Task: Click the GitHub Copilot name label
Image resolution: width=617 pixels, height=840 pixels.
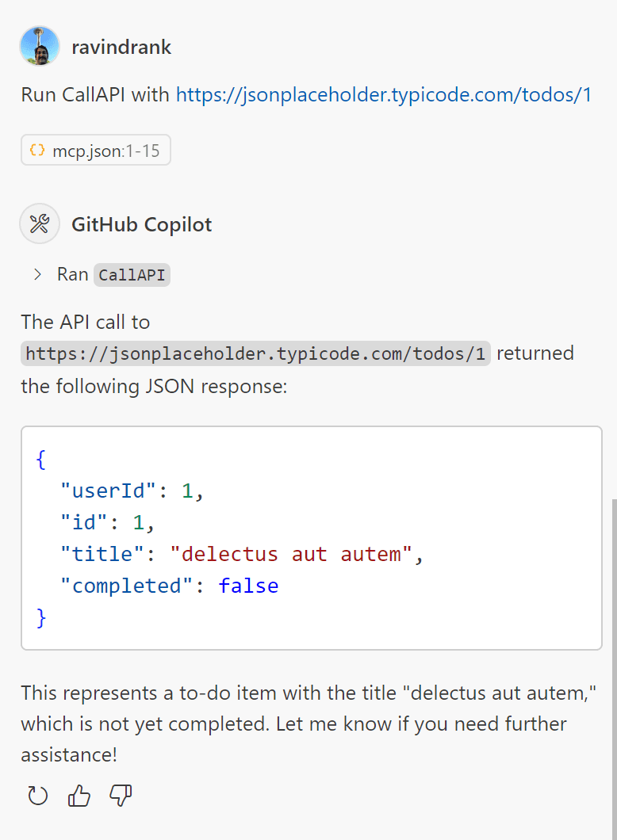Action: coord(141,224)
